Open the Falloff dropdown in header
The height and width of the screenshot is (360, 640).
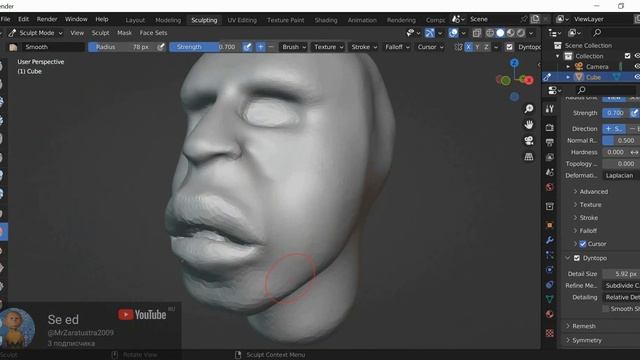397,47
